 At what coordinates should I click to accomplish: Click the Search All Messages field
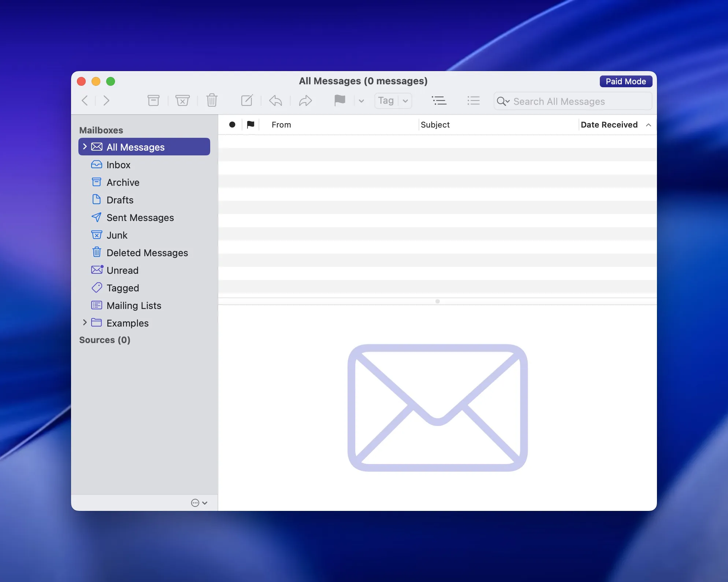point(571,102)
